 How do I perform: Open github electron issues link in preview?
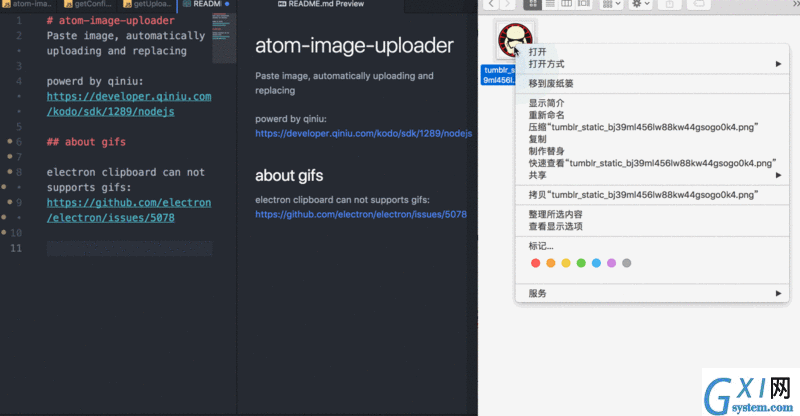coord(361,214)
